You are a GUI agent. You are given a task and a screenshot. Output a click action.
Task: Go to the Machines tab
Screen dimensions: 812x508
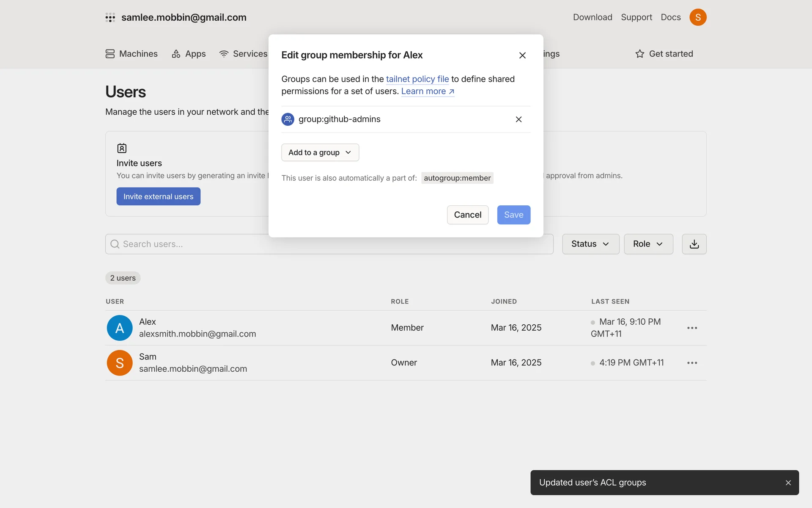(x=132, y=54)
